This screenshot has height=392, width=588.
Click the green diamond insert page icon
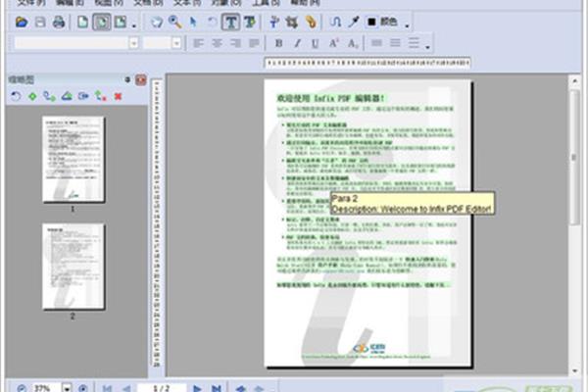coord(32,96)
